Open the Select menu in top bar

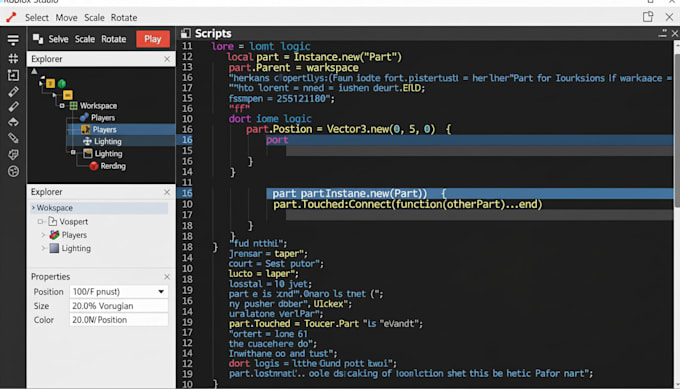point(36,18)
